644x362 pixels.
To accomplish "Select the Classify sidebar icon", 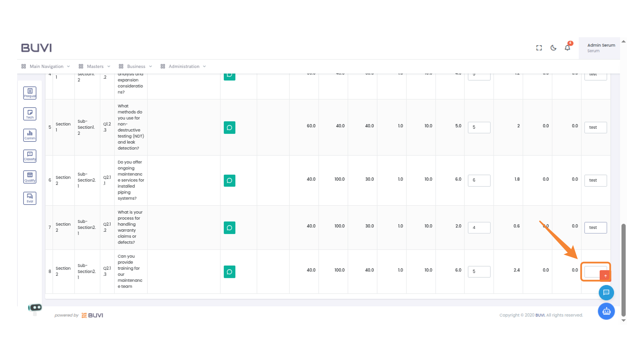I will [30, 156].
